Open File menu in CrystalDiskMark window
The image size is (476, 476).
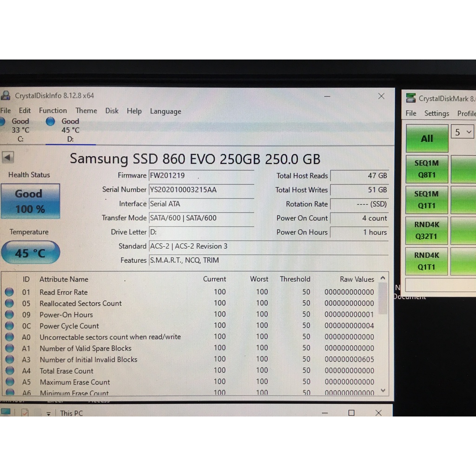[x=411, y=113]
